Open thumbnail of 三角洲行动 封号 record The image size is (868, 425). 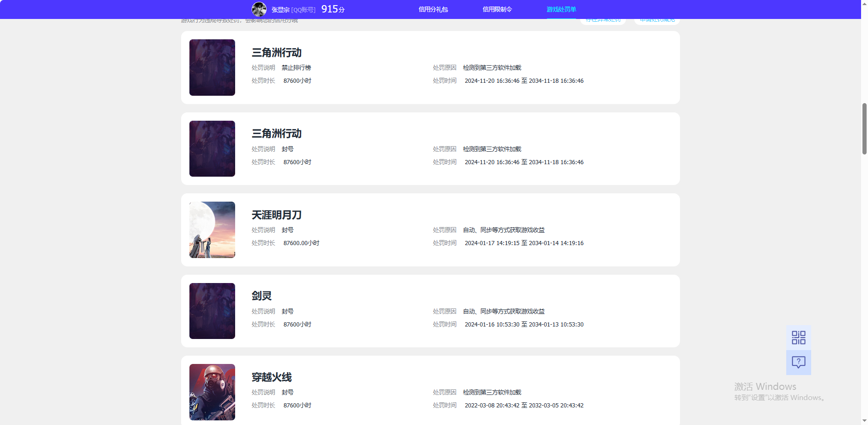click(x=212, y=148)
